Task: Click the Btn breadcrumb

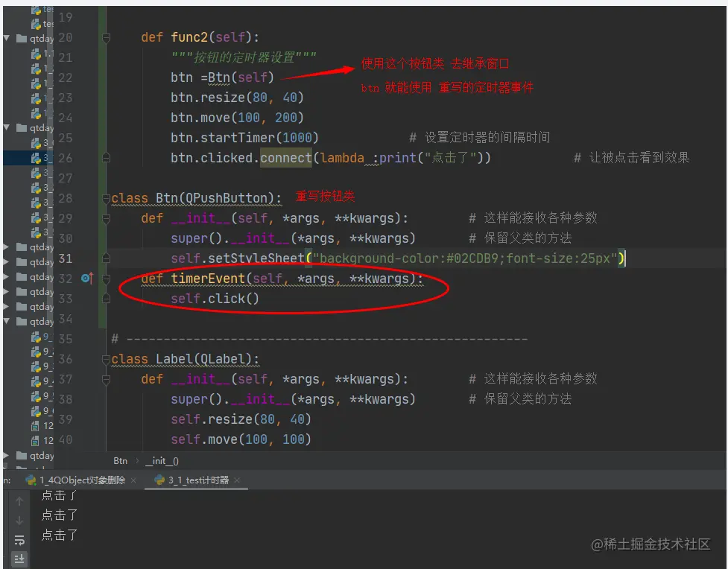Action: 120,461
